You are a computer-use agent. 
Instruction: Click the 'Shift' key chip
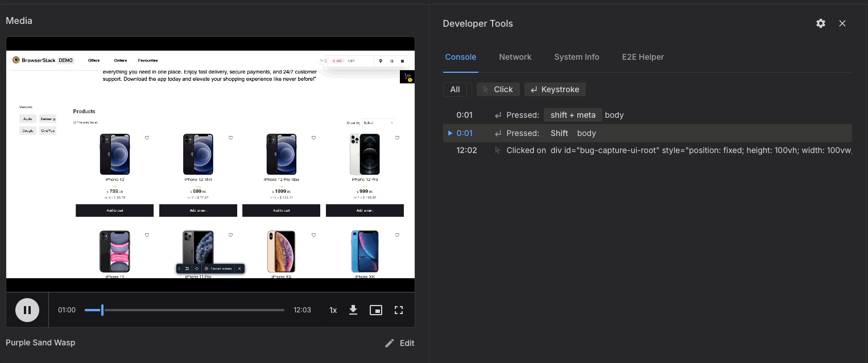(559, 133)
